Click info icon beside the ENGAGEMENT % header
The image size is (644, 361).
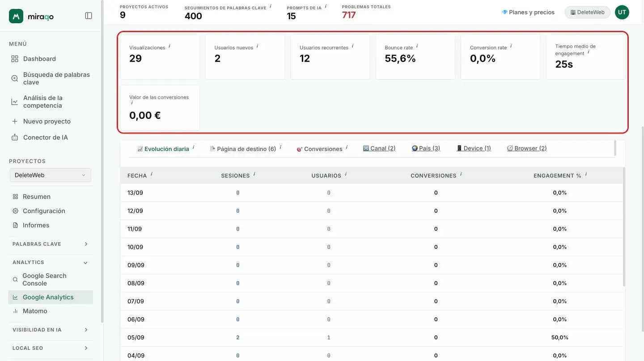[x=586, y=174]
